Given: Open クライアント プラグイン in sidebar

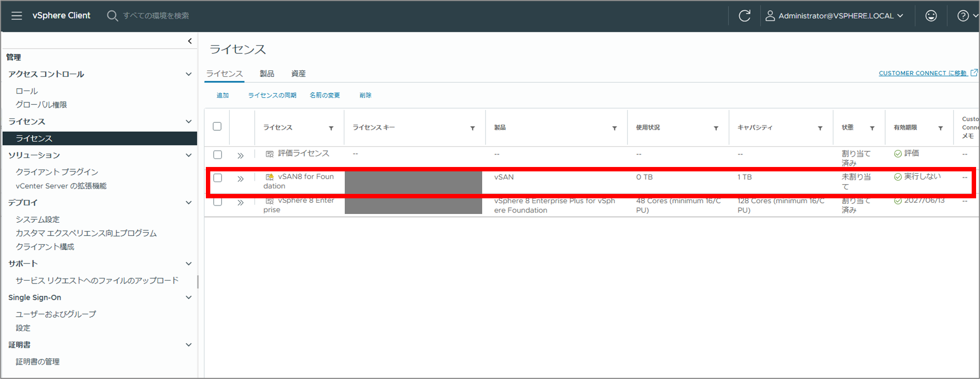Looking at the screenshot, I should [x=57, y=172].
